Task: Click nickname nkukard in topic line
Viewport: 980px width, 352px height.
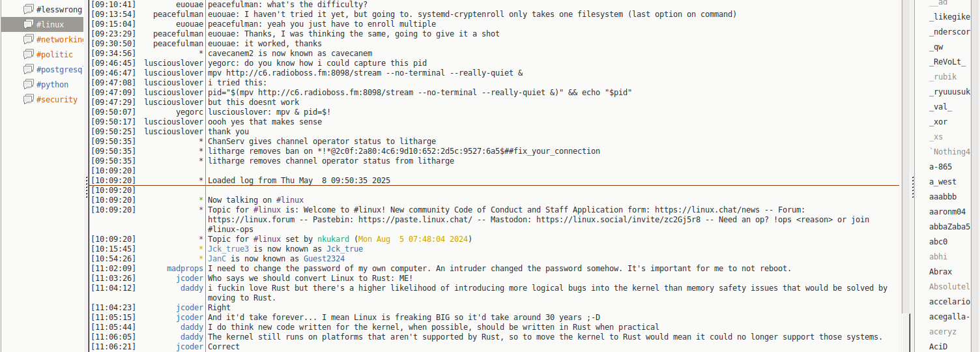Action: 338,239
